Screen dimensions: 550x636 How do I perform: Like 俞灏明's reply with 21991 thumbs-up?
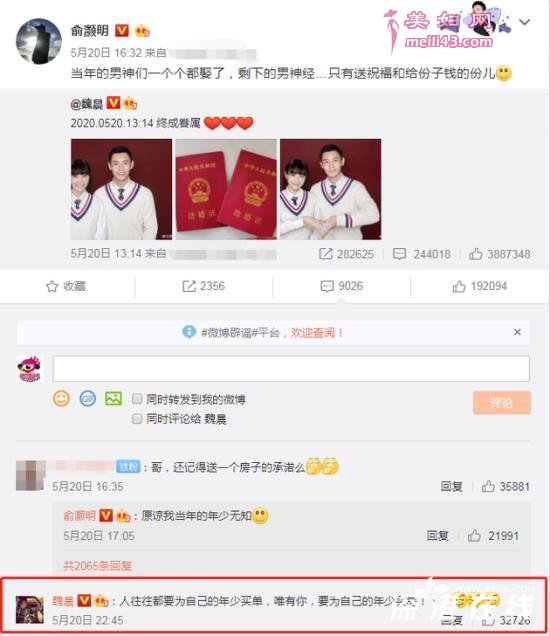[x=474, y=536]
